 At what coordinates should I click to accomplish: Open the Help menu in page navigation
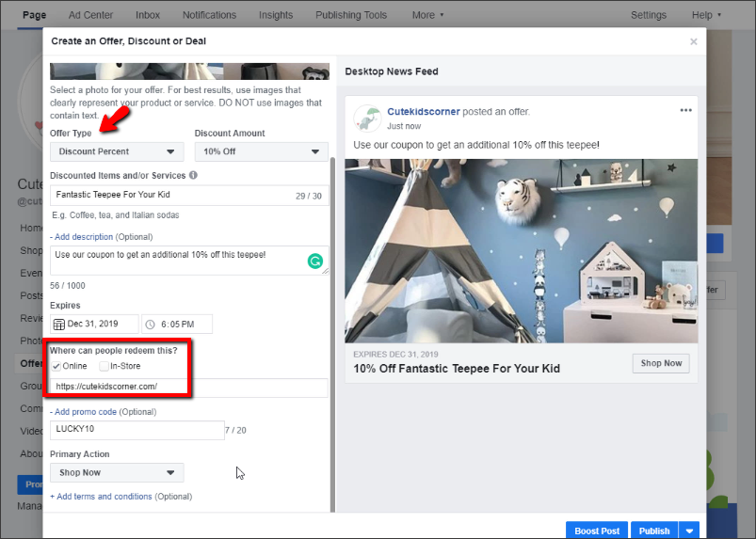pos(706,15)
